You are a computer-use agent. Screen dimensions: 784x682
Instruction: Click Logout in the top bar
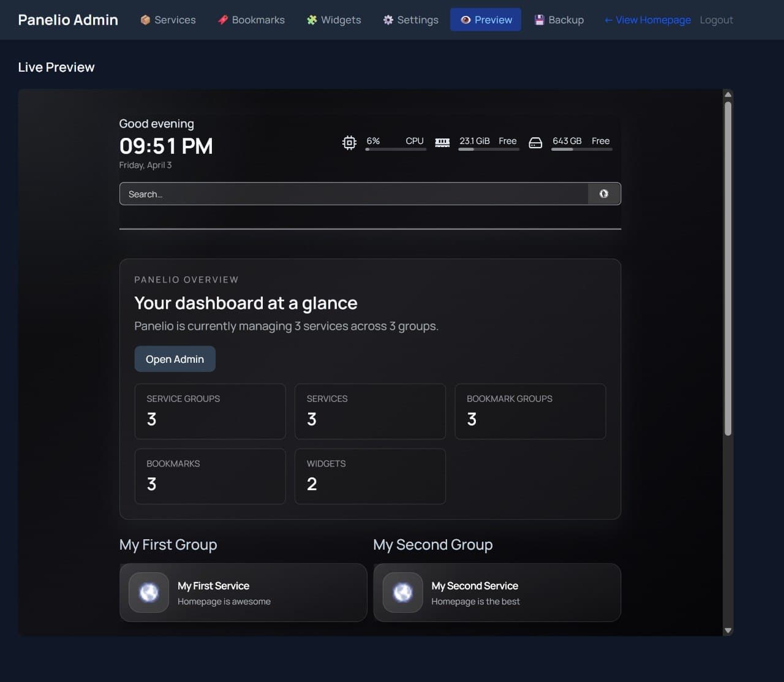tap(716, 20)
